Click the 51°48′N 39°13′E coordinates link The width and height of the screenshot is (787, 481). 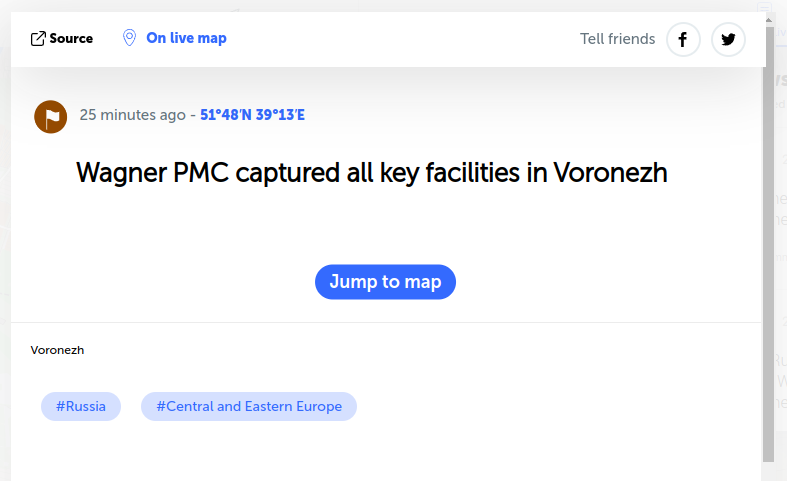(x=252, y=115)
